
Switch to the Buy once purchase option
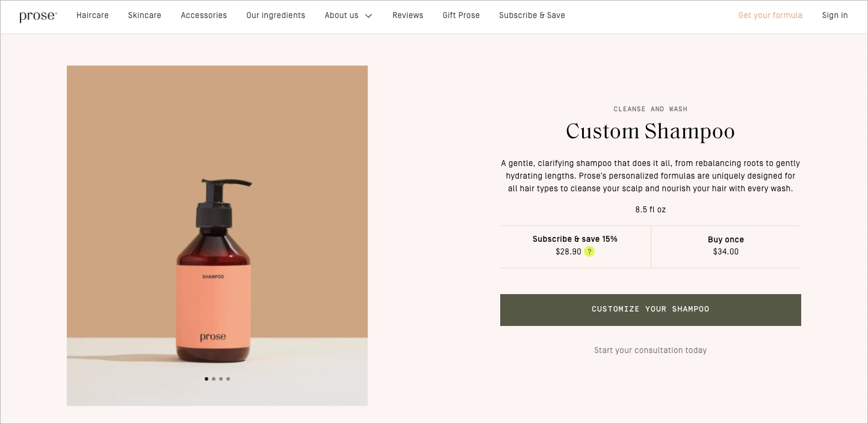725,245
